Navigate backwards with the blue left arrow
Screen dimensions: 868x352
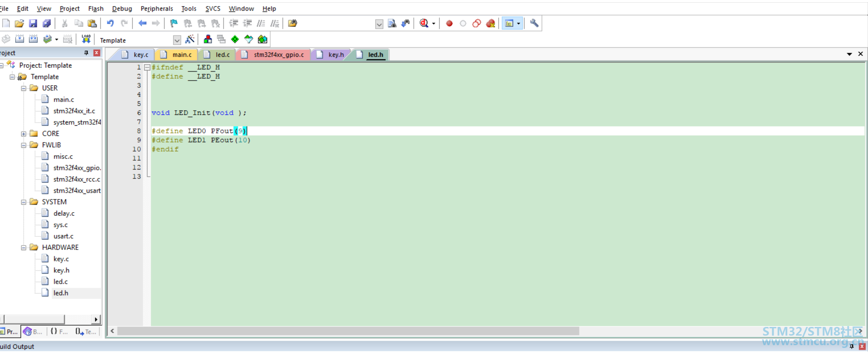(142, 23)
